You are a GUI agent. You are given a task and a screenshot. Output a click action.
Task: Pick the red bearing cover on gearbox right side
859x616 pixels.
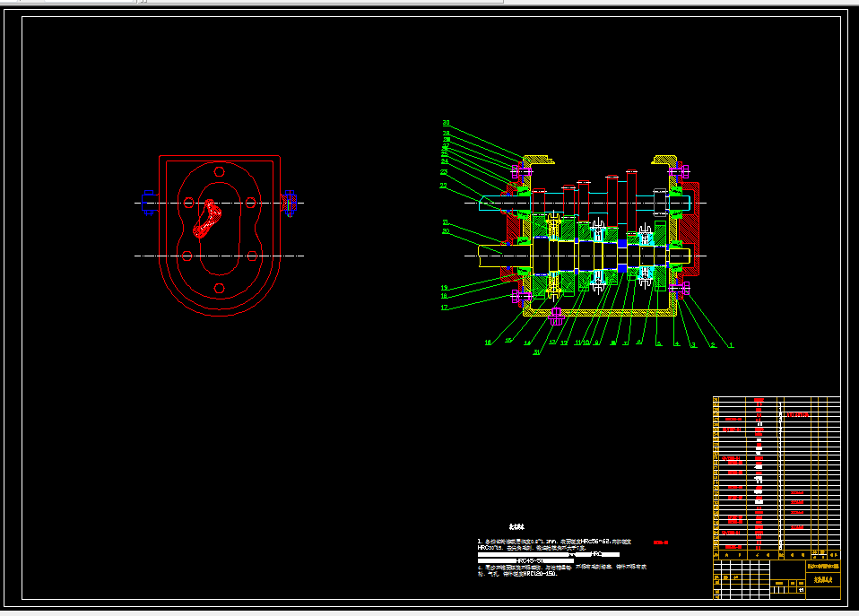690,229
